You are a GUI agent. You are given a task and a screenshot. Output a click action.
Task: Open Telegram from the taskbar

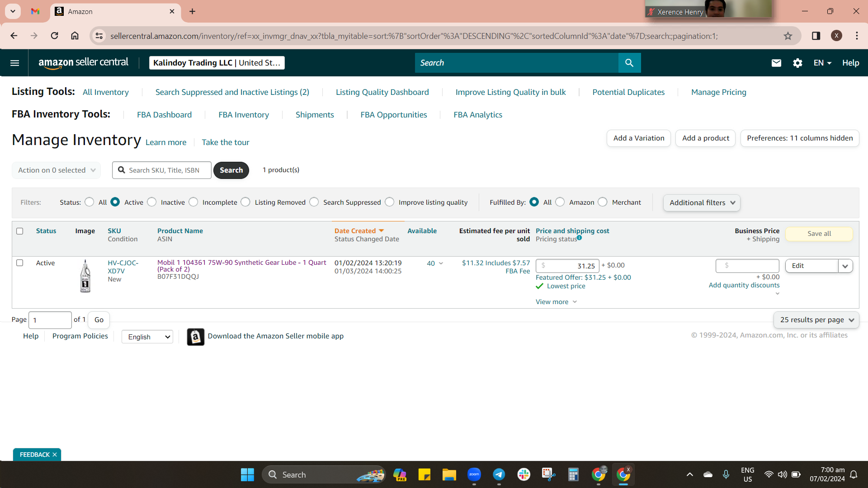pos(499,474)
